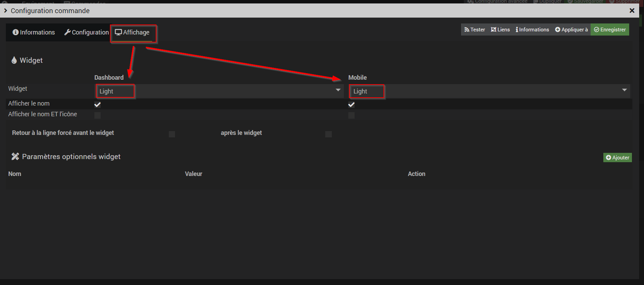Image resolution: width=644 pixels, height=285 pixels.
Task: Click the Configuration commande title text
Action: click(50, 11)
